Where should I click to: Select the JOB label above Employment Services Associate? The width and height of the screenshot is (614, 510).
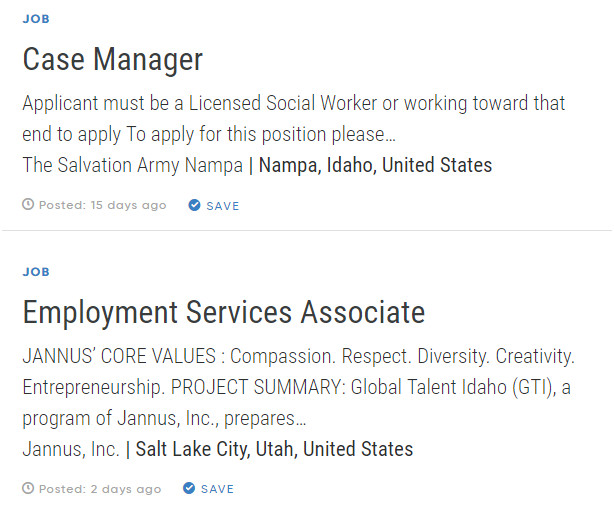36,272
